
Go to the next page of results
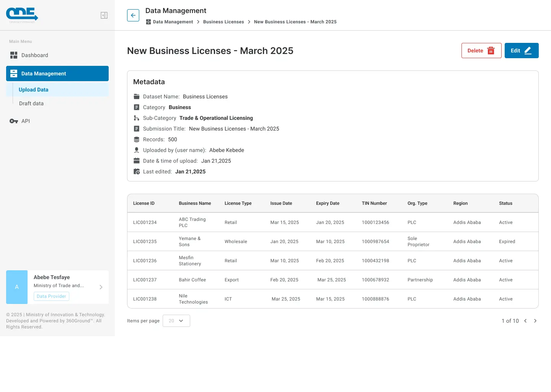click(x=535, y=321)
